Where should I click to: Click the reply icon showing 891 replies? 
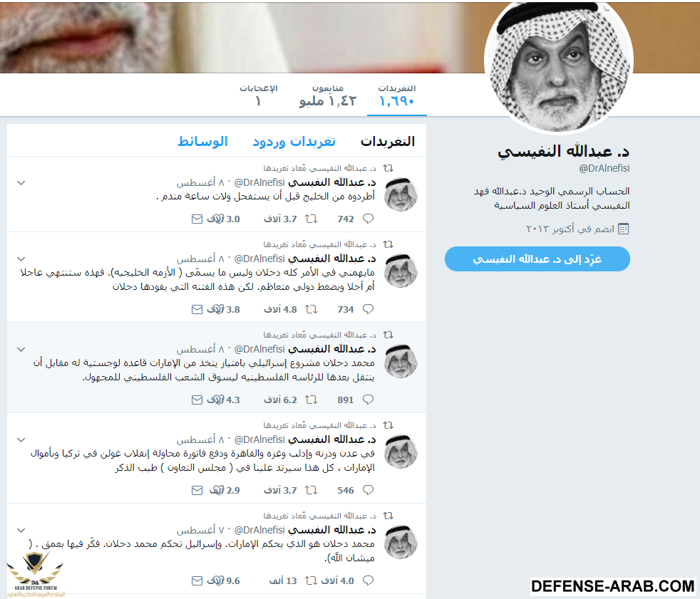pyautogui.click(x=368, y=399)
